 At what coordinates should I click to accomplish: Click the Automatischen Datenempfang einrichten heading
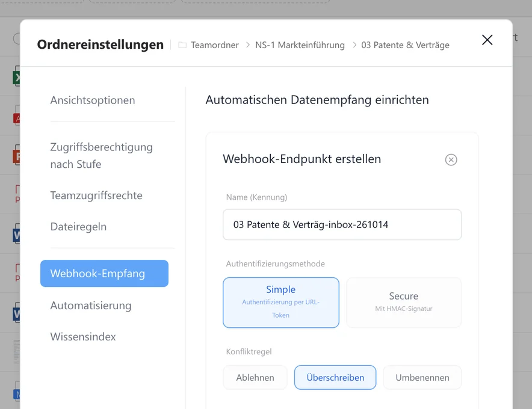tap(317, 100)
